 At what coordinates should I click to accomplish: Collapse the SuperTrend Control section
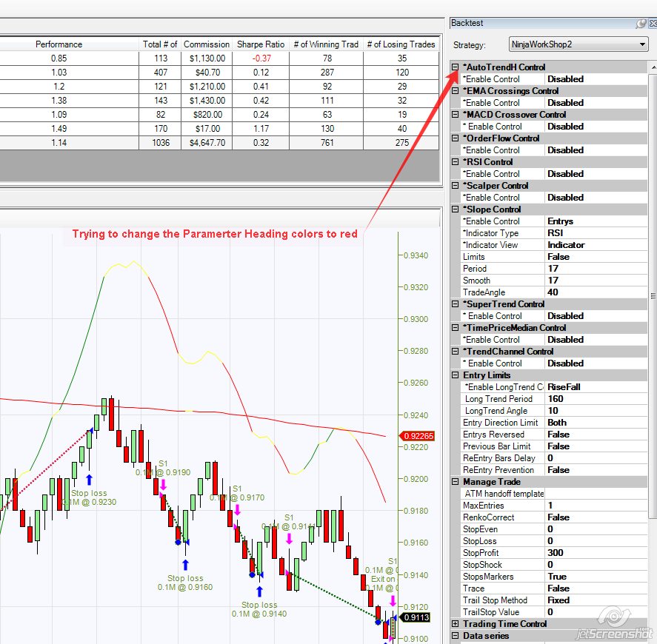point(455,304)
